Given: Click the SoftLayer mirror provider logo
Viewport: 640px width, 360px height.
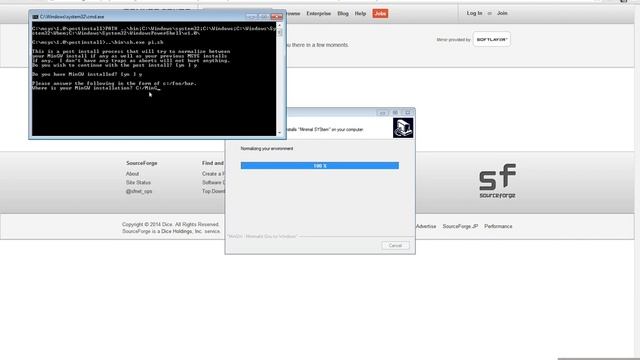Looking at the screenshot, I should [x=492, y=39].
